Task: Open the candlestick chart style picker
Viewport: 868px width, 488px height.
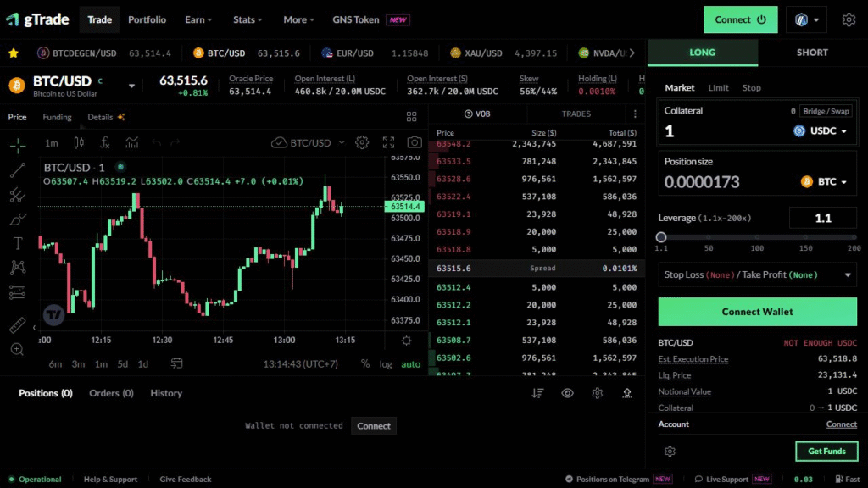Action: pos(79,142)
